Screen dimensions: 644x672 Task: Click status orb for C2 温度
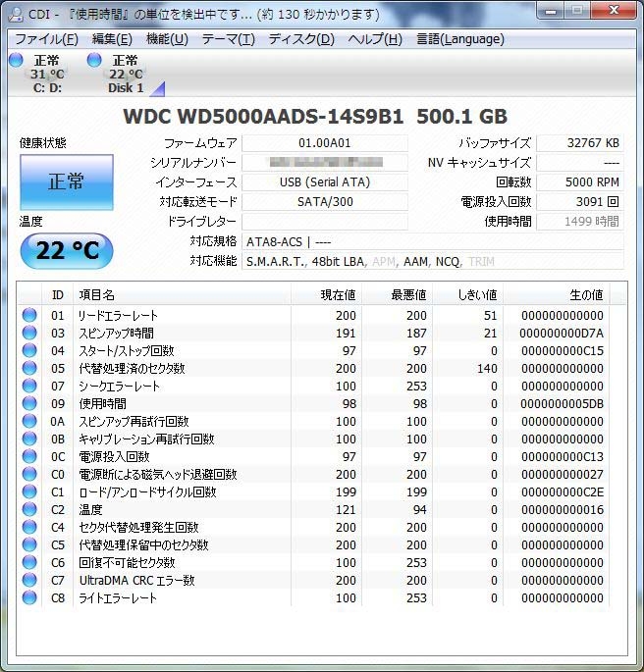pyautogui.click(x=29, y=509)
